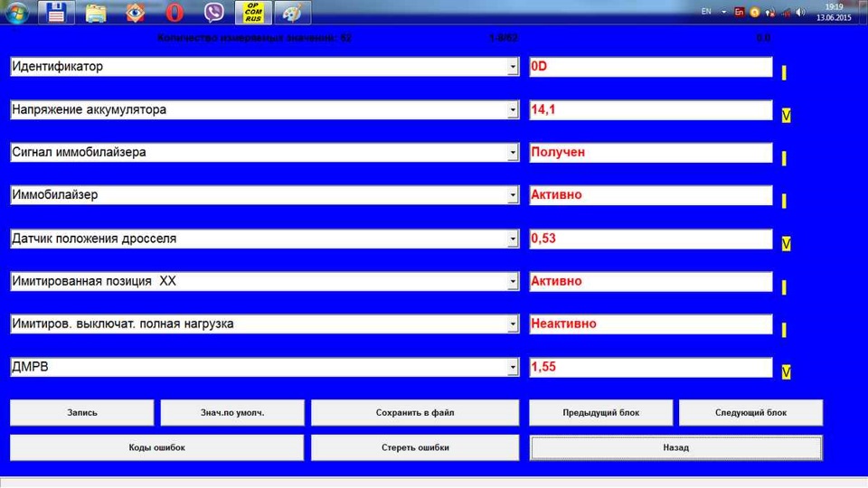
Task: Click the Коды ошибок button
Action: tap(156, 447)
